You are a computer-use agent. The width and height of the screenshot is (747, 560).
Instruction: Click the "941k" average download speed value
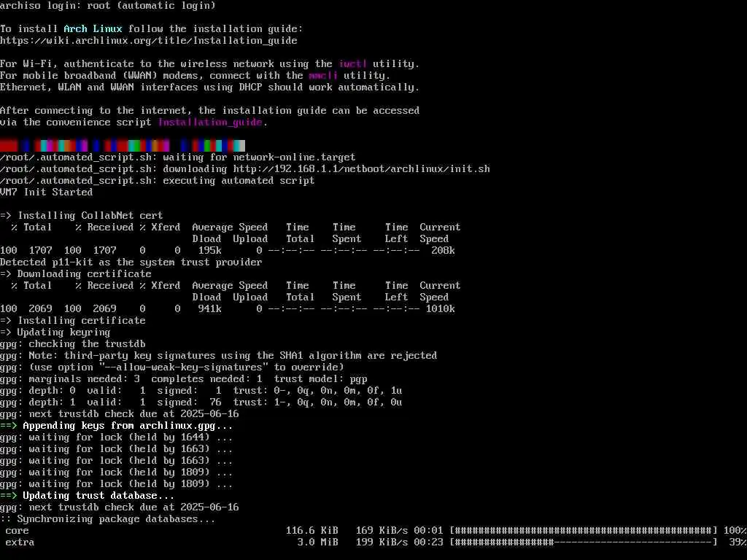[209, 309]
